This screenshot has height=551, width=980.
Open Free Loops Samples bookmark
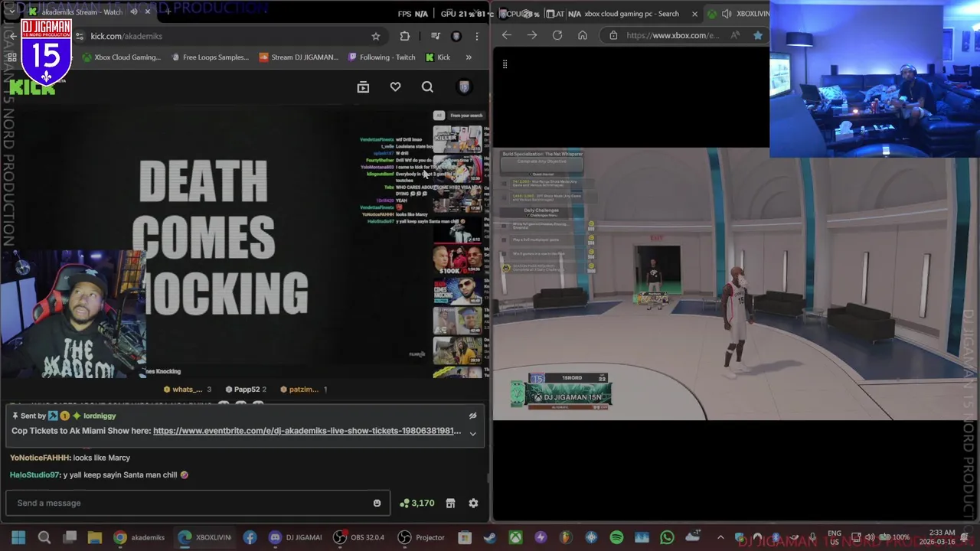[x=209, y=57]
